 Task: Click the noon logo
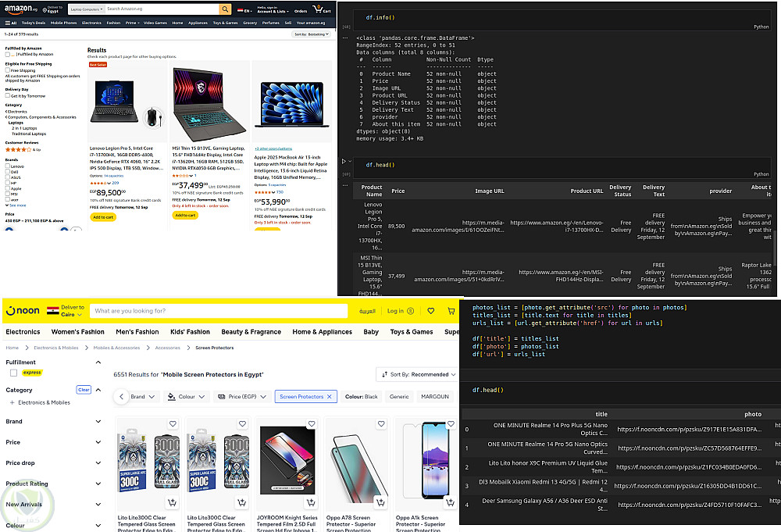pyautogui.click(x=23, y=311)
